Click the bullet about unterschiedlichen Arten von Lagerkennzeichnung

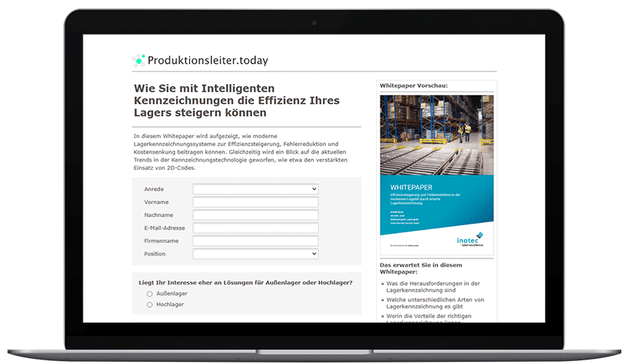click(434, 303)
